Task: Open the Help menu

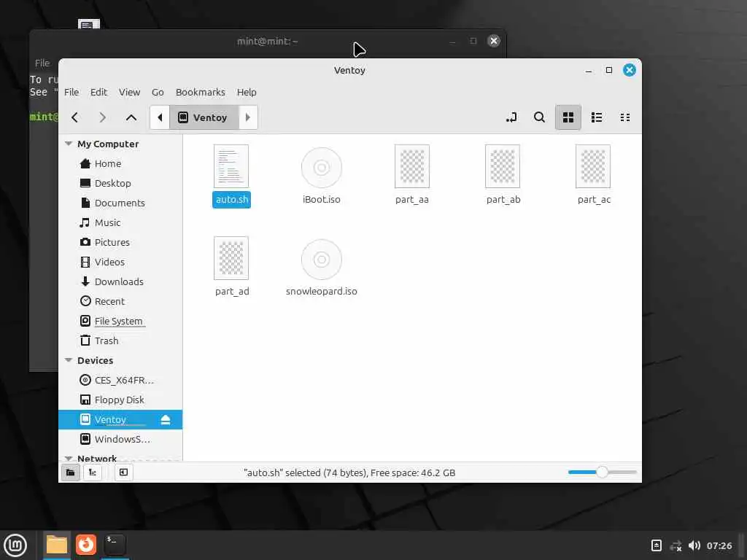Action: [247, 93]
